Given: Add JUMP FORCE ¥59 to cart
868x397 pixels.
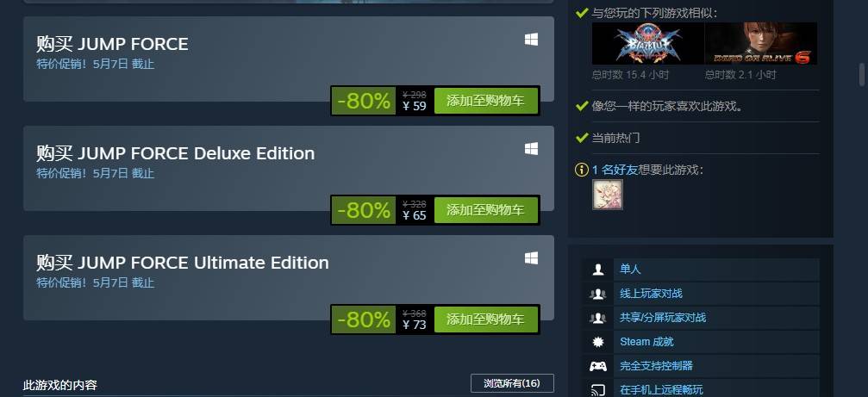Looking at the screenshot, I should click(485, 101).
